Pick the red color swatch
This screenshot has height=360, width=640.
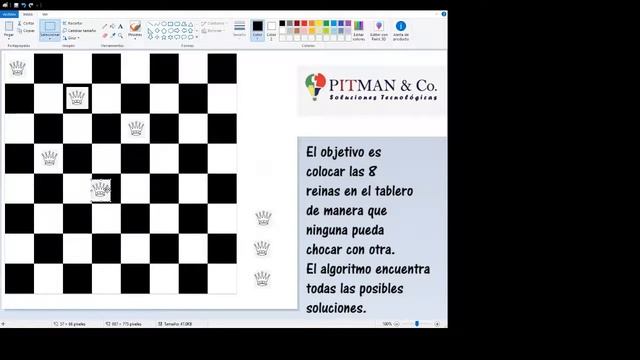[x=304, y=24]
